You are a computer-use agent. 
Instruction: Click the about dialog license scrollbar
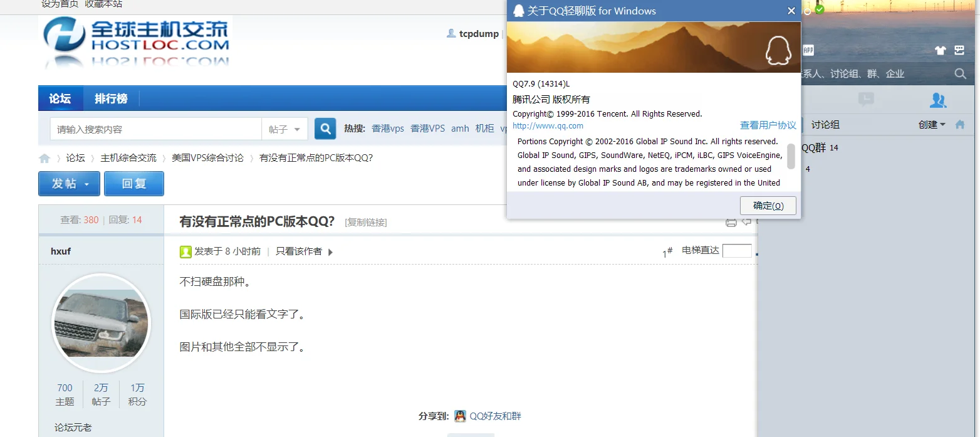[x=791, y=156]
